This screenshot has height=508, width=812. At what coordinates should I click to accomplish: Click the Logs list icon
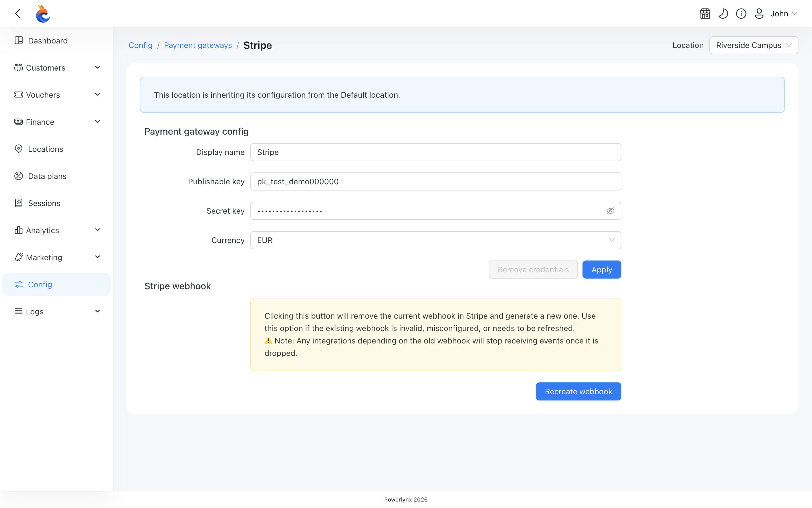[18, 312]
